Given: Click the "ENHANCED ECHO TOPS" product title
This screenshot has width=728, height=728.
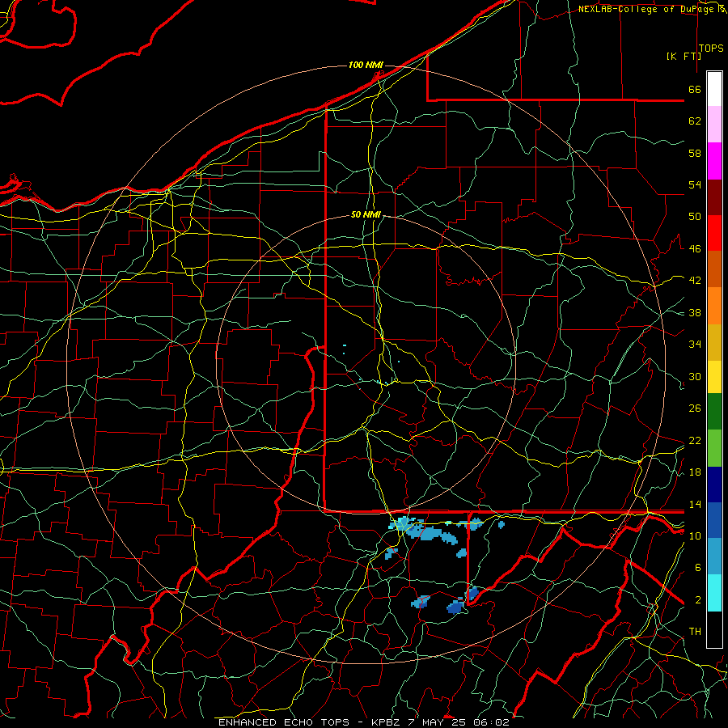Looking at the screenshot, I should [x=283, y=722].
